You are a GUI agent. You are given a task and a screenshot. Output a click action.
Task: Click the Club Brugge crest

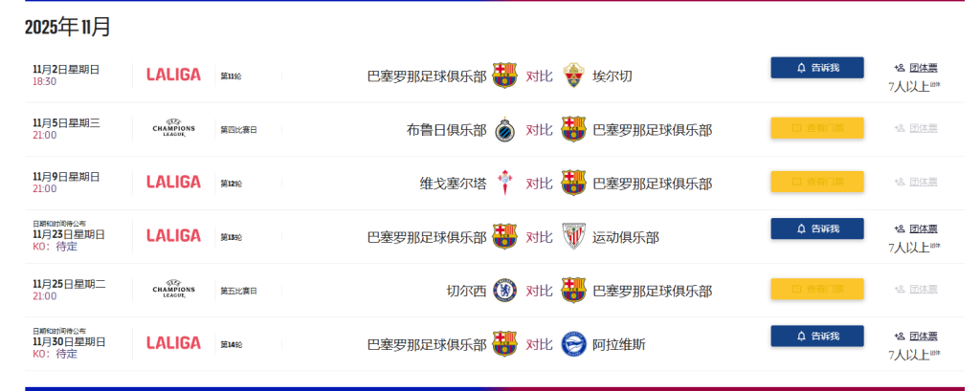(504, 129)
